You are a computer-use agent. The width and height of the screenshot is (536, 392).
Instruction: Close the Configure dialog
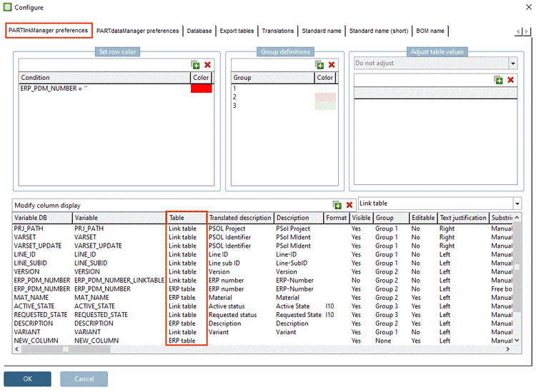click(528, 7)
